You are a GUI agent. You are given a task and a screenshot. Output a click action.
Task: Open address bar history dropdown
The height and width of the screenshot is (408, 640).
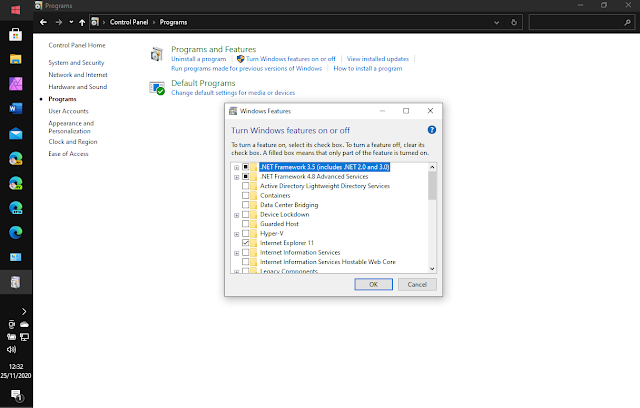[496, 22]
